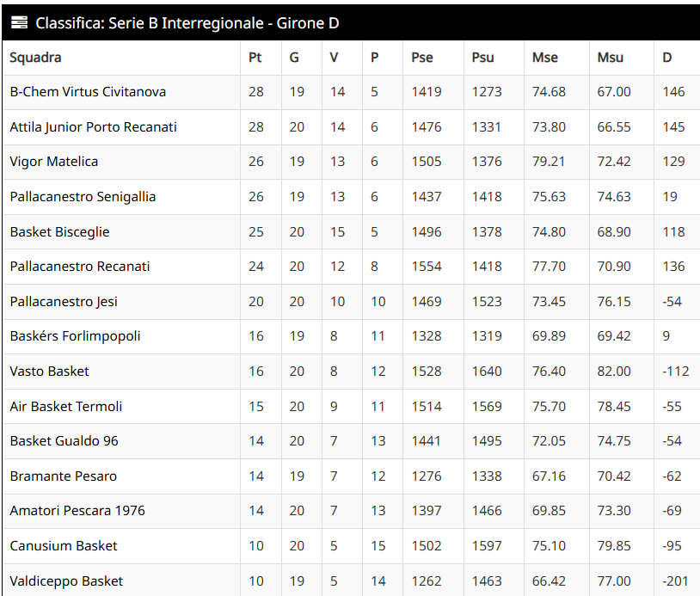
Task: Click the standings table icon in header
Action: pos(20,23)
